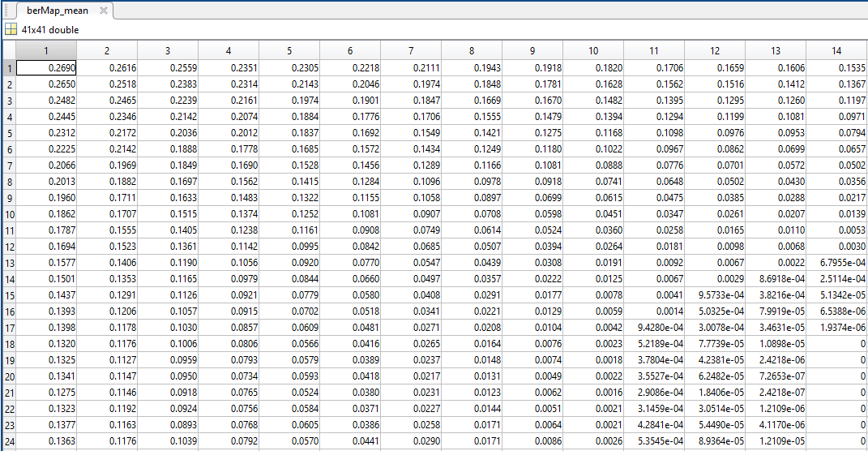The width and height of the screenshot is (868, 451).
Task: Click cell containing 0.1275
Action: point(46,393)
